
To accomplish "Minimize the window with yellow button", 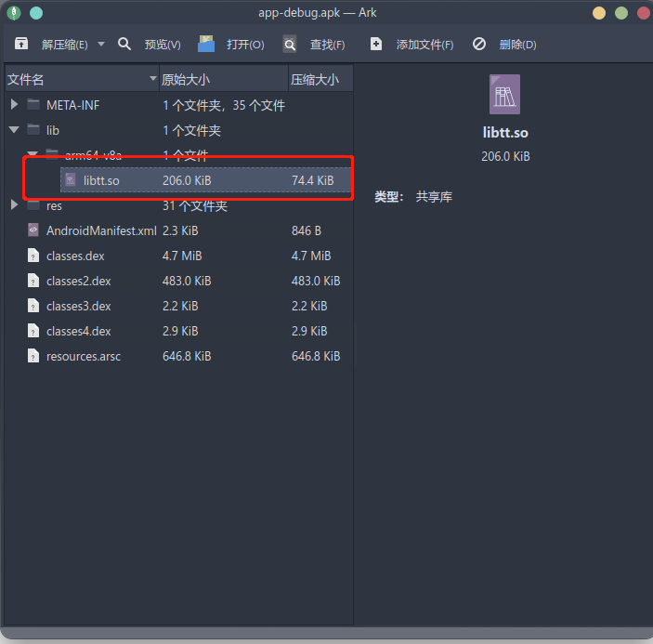I will pyautogui.click(x=599, y=13).
